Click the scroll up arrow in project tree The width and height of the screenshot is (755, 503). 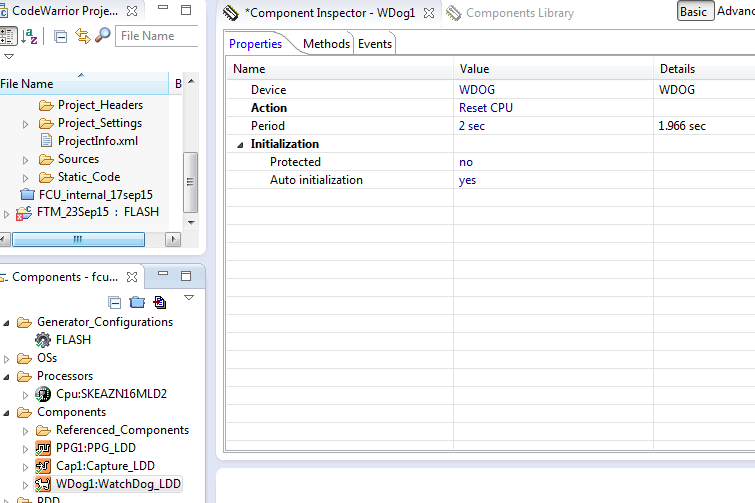point(191,81)
